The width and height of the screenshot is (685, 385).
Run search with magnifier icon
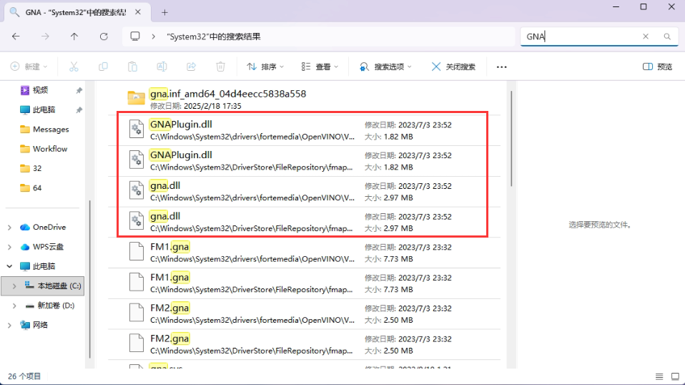click(667, 37)
